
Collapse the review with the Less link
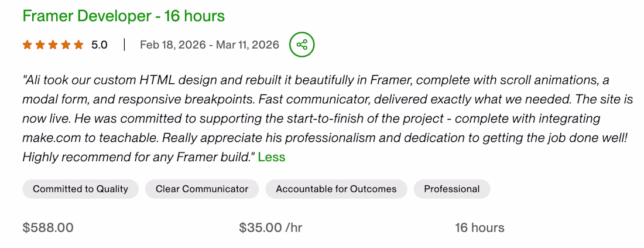[272, 157]
